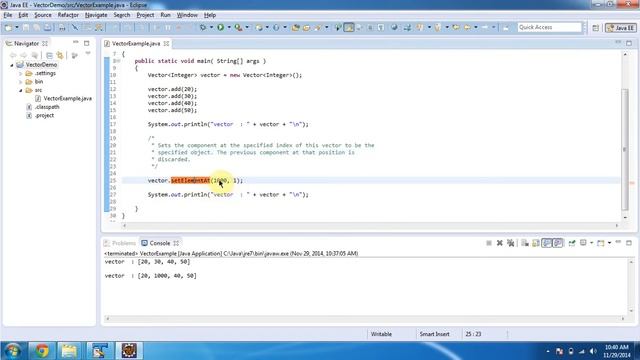This screenshot has width=640, height=360.
Task: Open the Navigate menu
Action: (96, 15)
